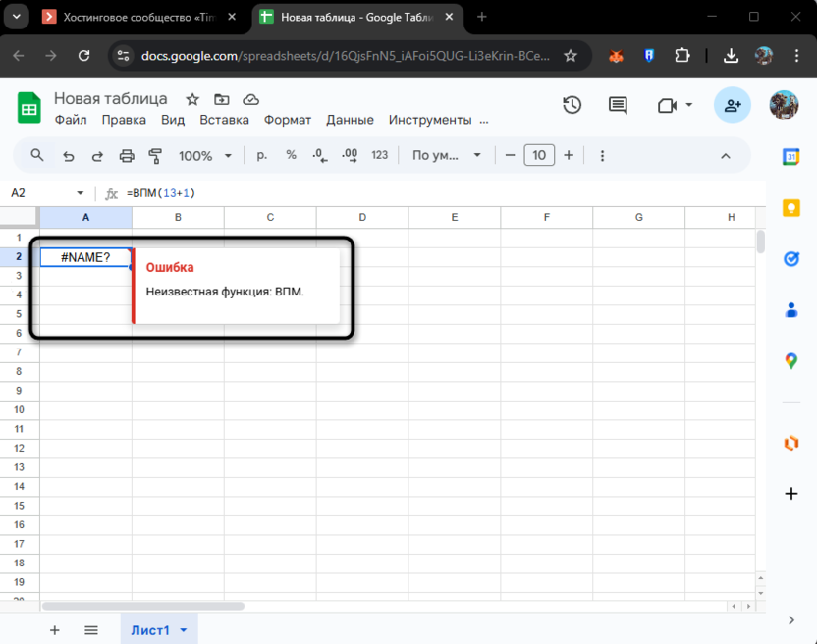This screenshot has height=644, width=817.
Task: Collapse the header with chevron up
Action: 726,156
